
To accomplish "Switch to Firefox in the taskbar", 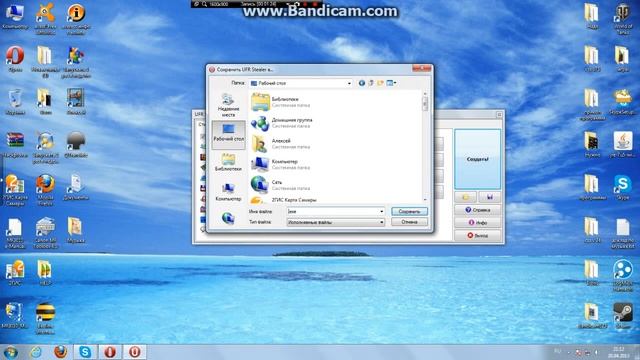I will pos(60,352).
